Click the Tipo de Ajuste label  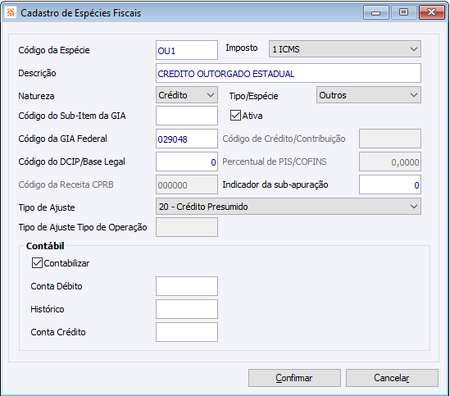coord(47,207)
